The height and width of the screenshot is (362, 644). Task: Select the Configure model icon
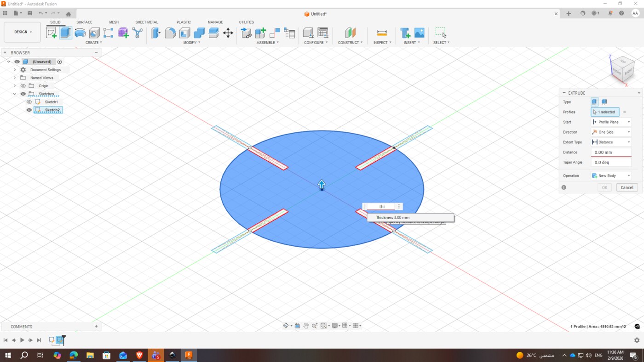pos(308,33)
